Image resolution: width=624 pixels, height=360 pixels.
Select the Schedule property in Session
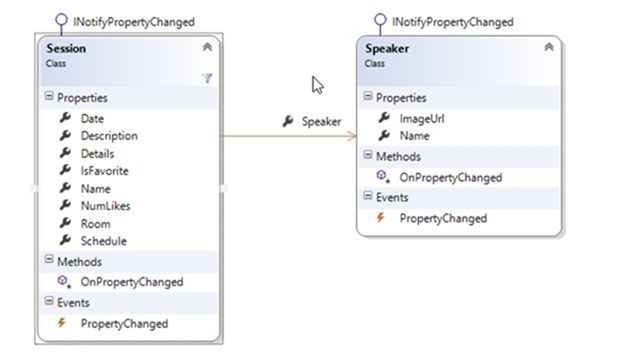click(104, 241)
